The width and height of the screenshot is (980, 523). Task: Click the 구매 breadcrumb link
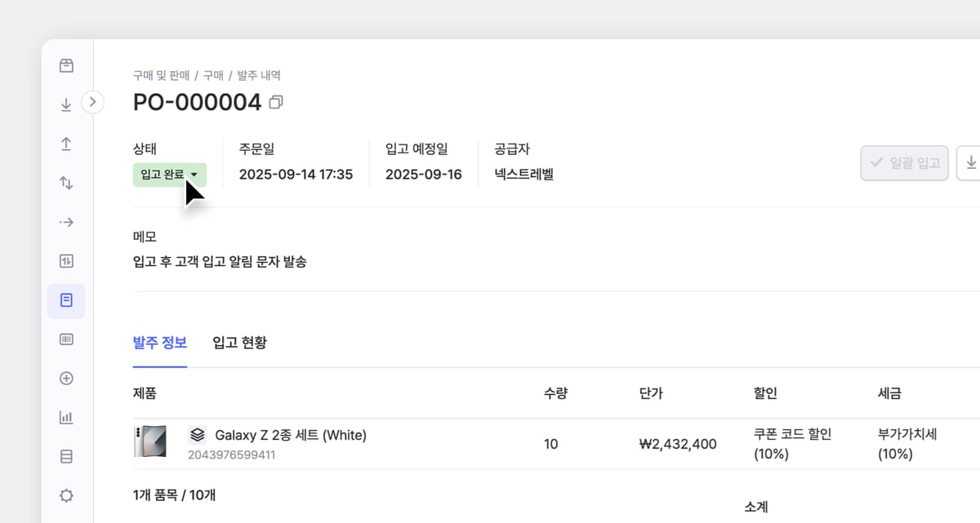213,75
